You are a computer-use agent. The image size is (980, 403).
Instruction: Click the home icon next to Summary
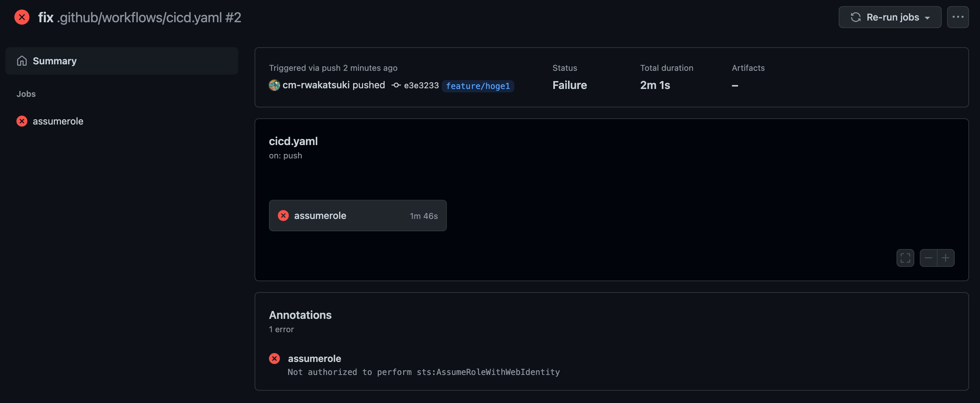[x=22, y=61]
